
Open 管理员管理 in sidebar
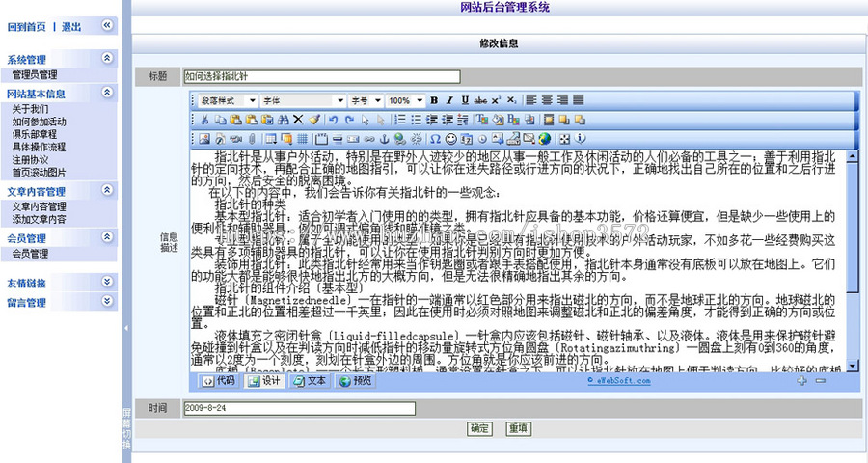pos(35,75)
